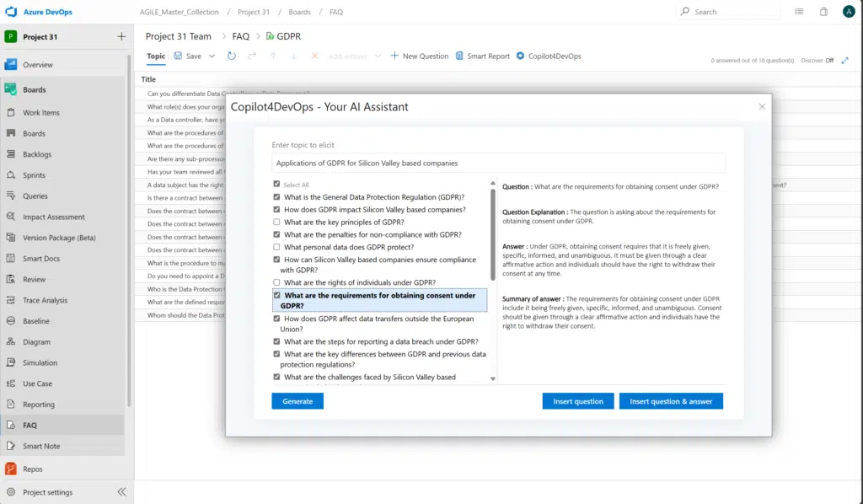Click the Generate button

(297, 401)
